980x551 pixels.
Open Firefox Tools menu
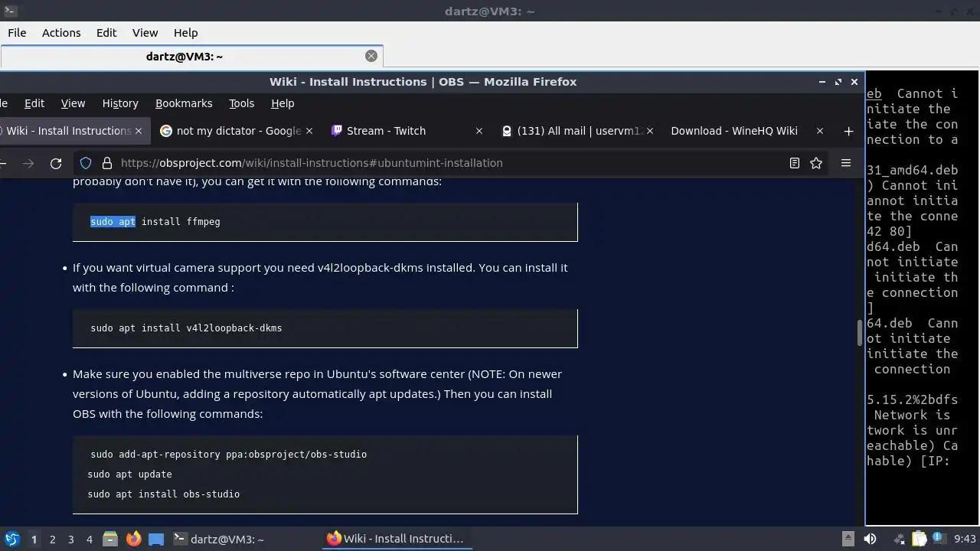pyautogui.click(x=241, y=103)
